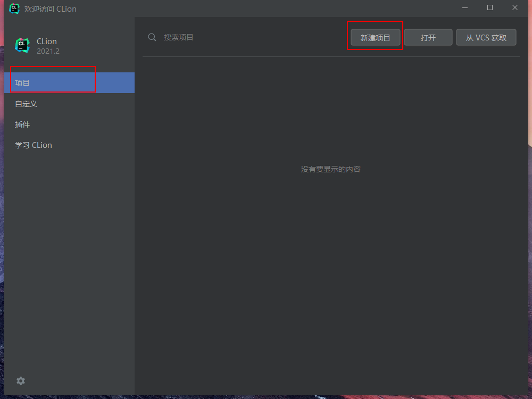Click the 欢迎访问 CLion window title

coord(50,9)
